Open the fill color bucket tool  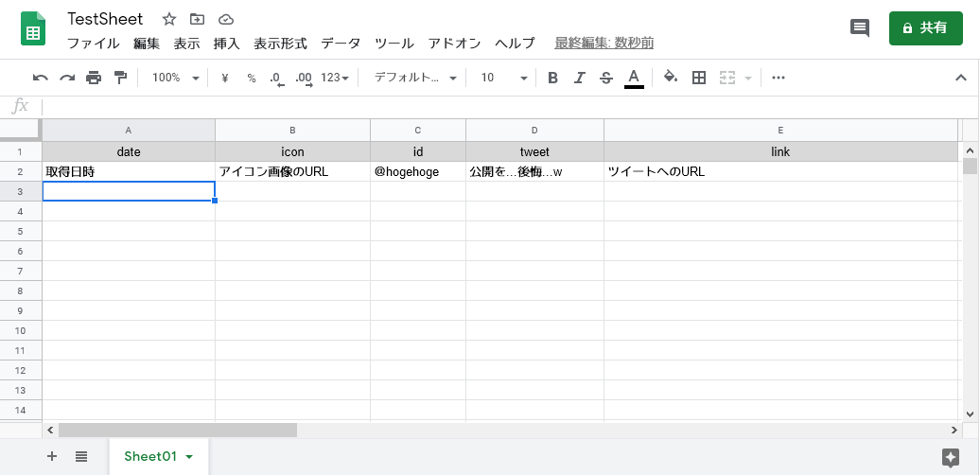pos(671,78)
